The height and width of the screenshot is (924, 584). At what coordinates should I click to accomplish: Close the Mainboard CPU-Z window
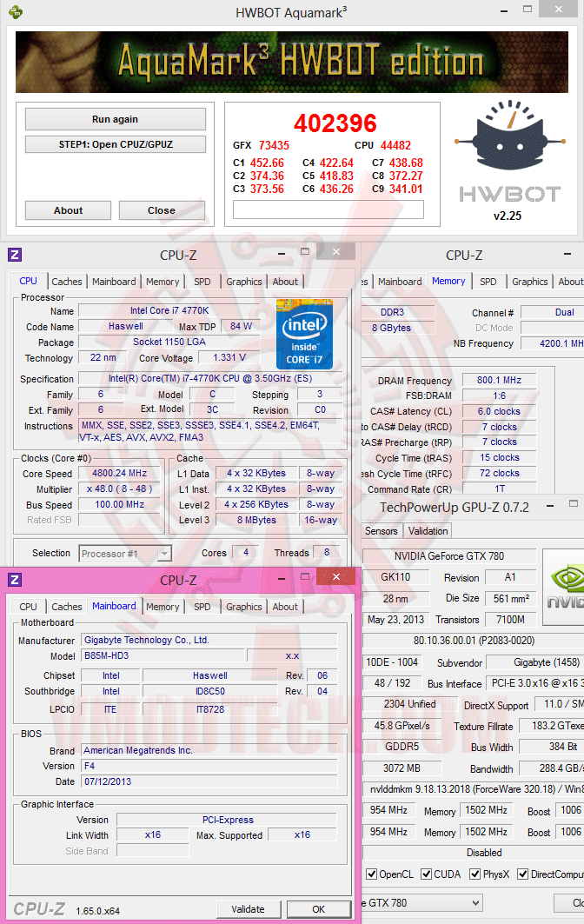coord(336,577)
